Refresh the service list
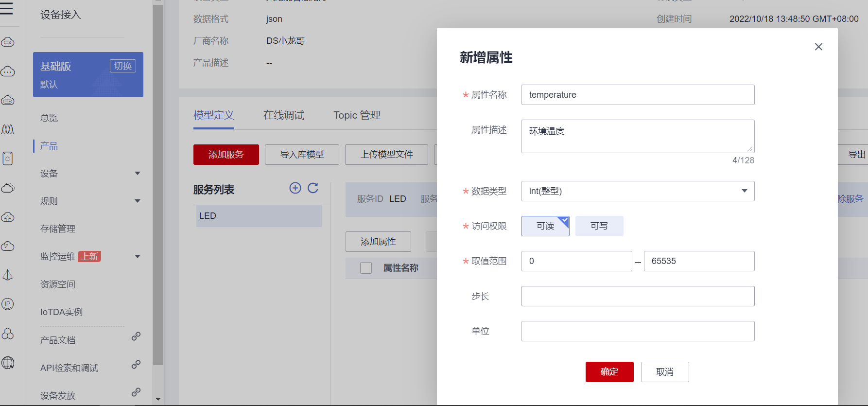 (x=313, y=188)
